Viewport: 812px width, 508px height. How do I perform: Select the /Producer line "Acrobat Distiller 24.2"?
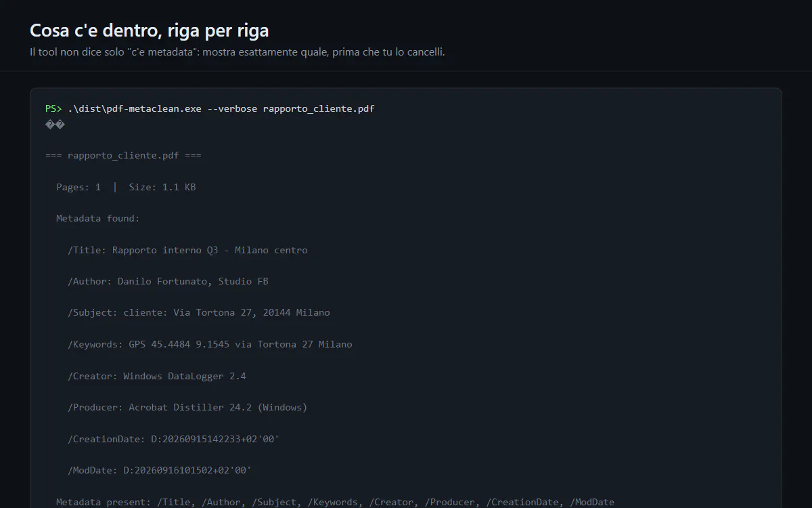[187, 407]
